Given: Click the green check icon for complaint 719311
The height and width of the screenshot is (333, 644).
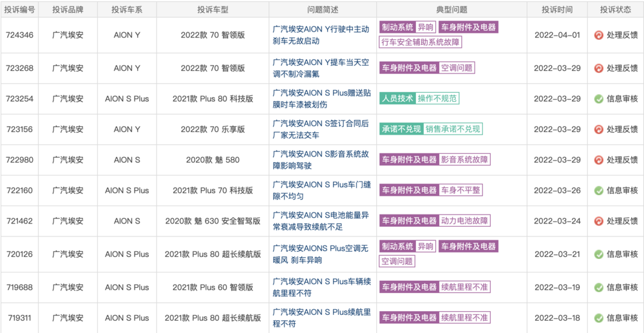Looking at the screenshot, I should point(599,318).
